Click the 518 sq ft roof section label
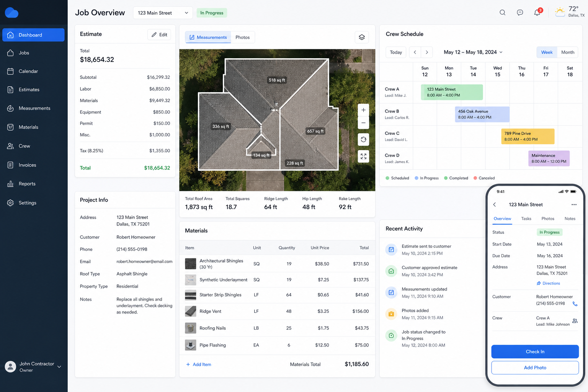 [x=277, y=80]
